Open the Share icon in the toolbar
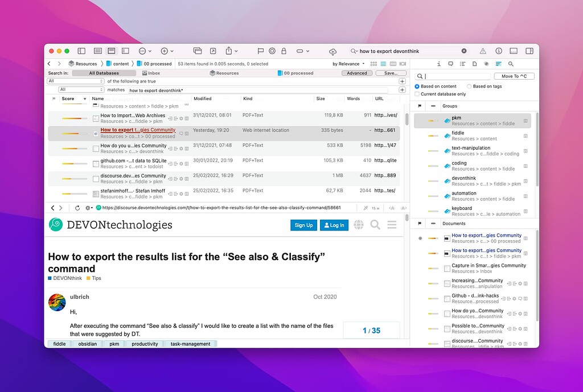Image resolution: width=583 pixels, height=392 pixels. [x=229, y=51]
